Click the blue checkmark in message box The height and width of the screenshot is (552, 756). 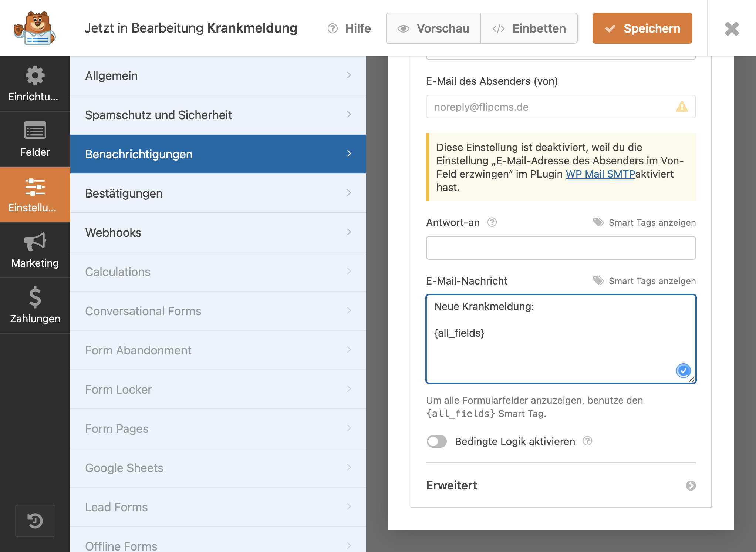coord(683,370)
